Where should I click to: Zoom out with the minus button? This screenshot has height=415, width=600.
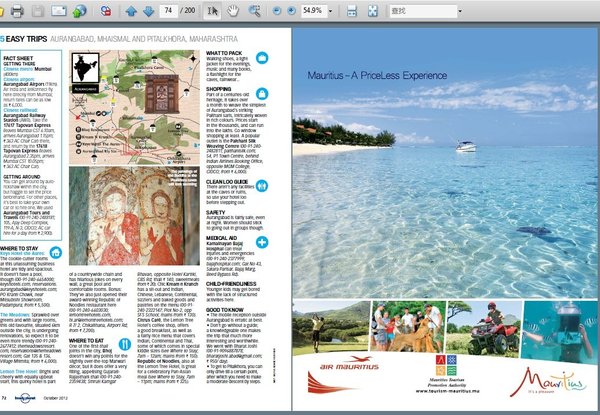277,11
